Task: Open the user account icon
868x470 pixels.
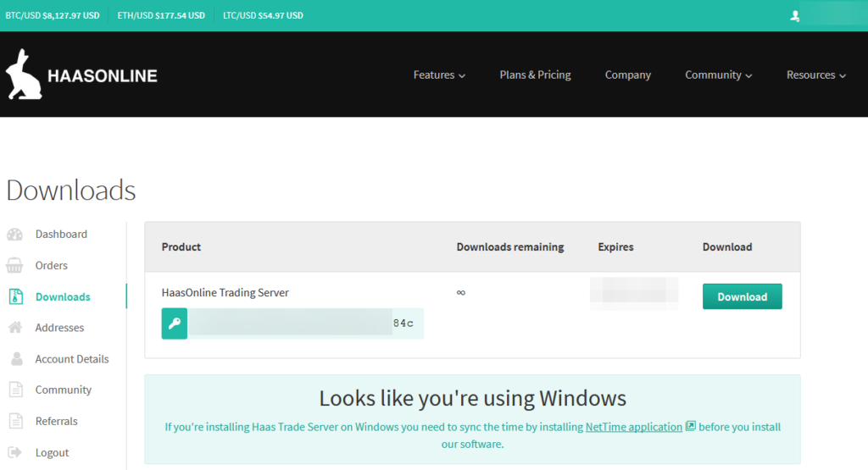Action: click(794, 16)
